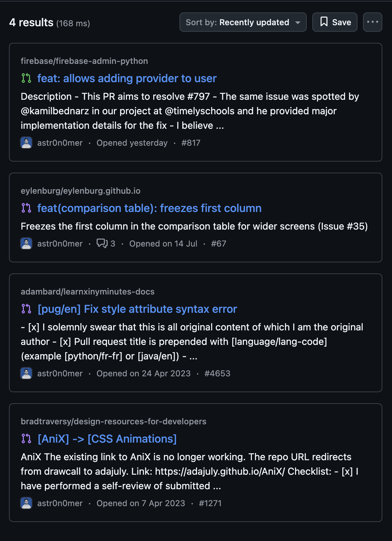This screenshot has height=541, width=392.
Task: Open the pull request 'feat(comparison table): freezes first column'
Action: [149, 208]
